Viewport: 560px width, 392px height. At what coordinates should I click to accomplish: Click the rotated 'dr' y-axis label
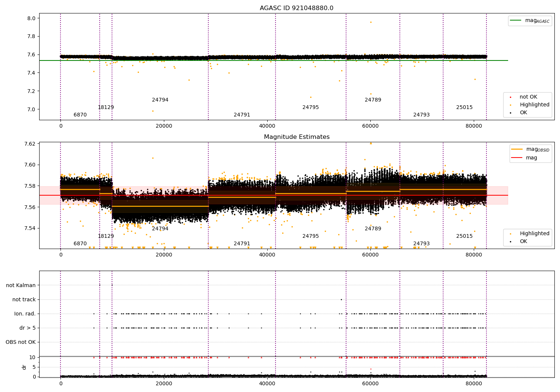(24, 367)
